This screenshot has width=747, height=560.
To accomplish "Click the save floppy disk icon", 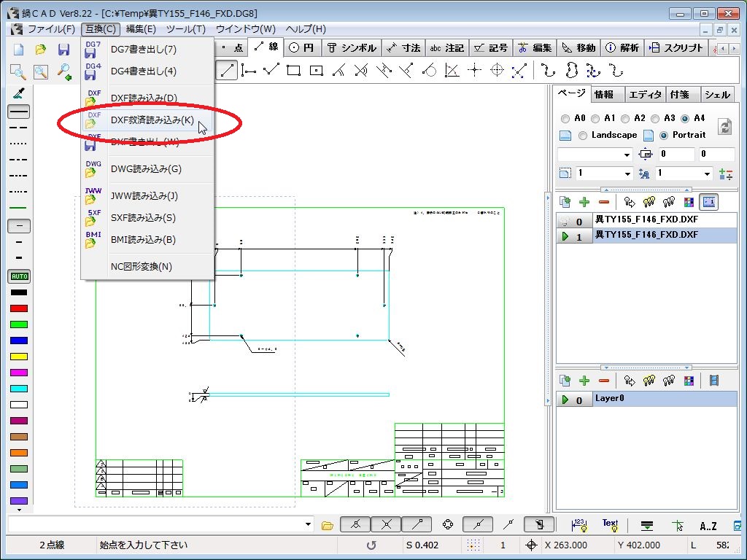I will coord(63,50).
